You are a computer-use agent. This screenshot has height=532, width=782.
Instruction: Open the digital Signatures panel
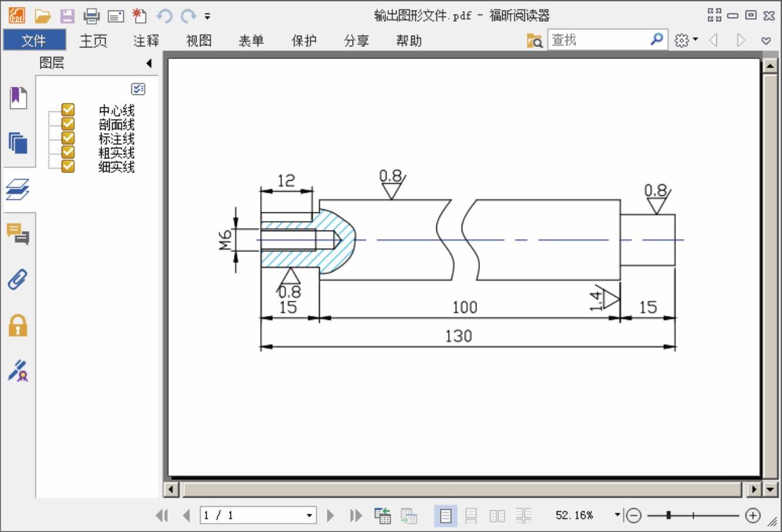point(18,371)
